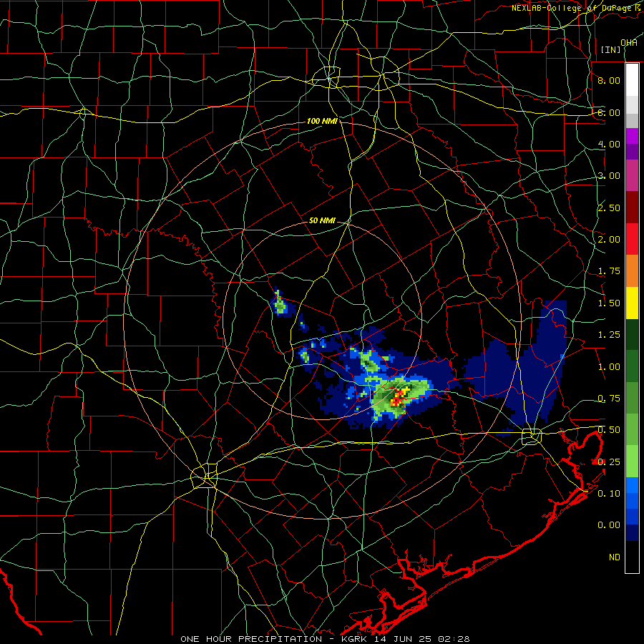Click the 100 NMI range ring label
Viewport: 644px width, 644px height.
pos(322,121)
